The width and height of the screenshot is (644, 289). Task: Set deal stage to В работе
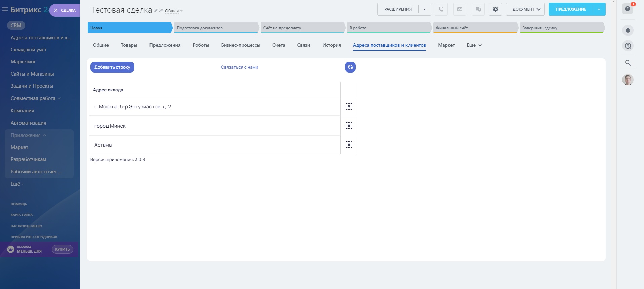pyautogui.click(x=389, y=28)
